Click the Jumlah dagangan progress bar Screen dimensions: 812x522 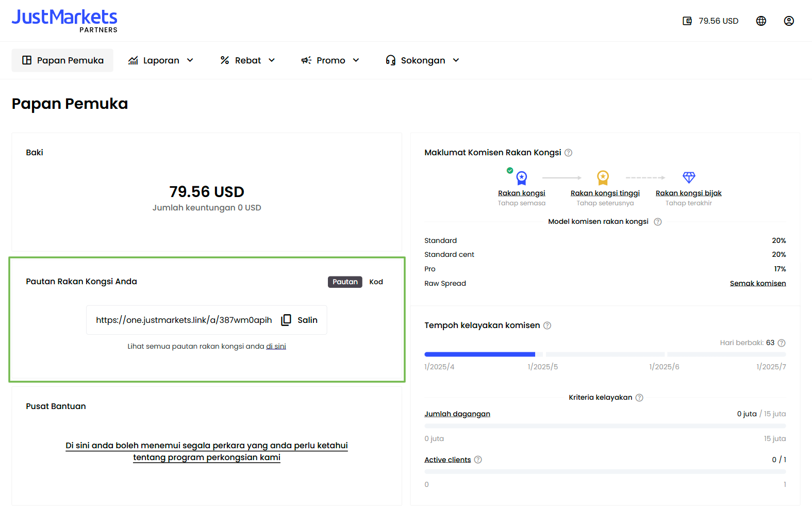pyautogui.click(x=605, y=426)
